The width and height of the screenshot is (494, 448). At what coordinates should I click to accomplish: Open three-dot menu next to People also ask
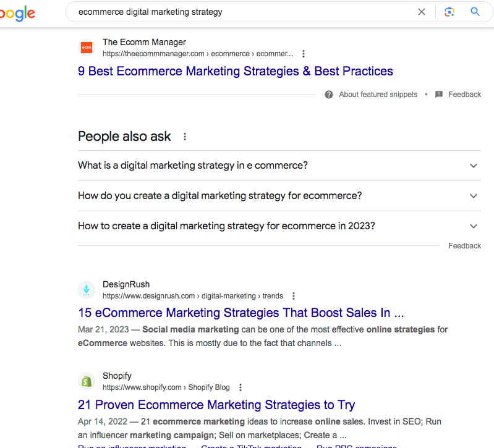coord(185,137)
